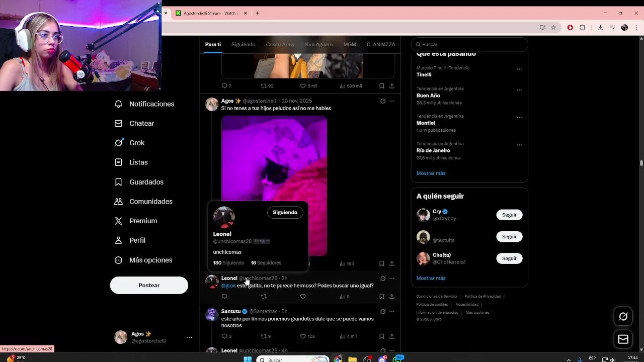This screenshot has width=644, height=362.
Task: Open File Explorer from taskbar
Action: point(353,359)
